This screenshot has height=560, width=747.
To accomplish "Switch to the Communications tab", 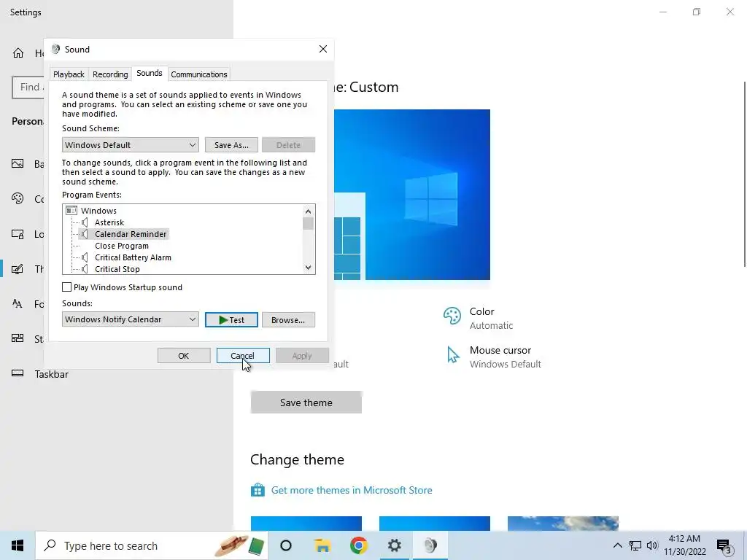I will point(198,74).
